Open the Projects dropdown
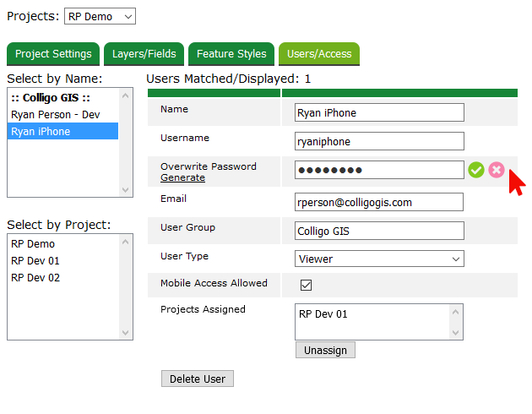The height and width of the screenshot is (414, 532). 100,16
